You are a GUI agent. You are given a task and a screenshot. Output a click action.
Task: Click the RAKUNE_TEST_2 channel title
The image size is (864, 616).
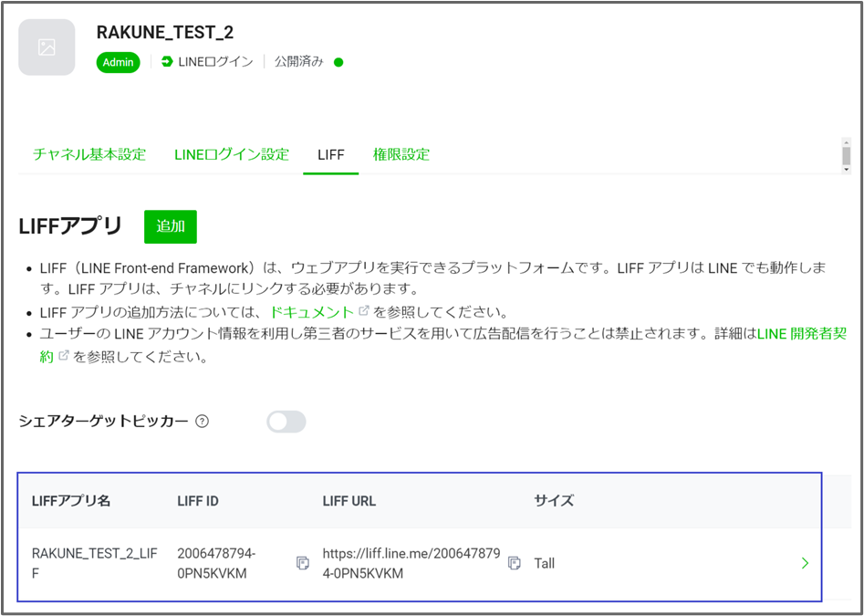tap(165, 33)
